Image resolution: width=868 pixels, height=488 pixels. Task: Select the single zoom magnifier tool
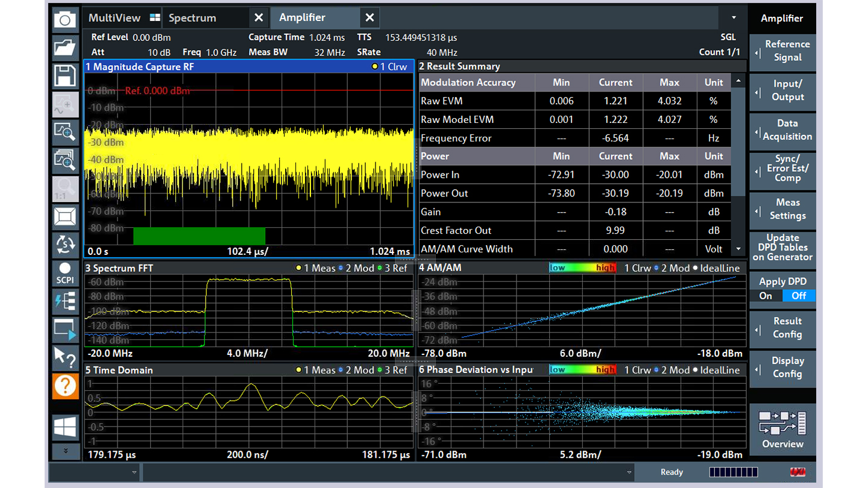point(64,131)
